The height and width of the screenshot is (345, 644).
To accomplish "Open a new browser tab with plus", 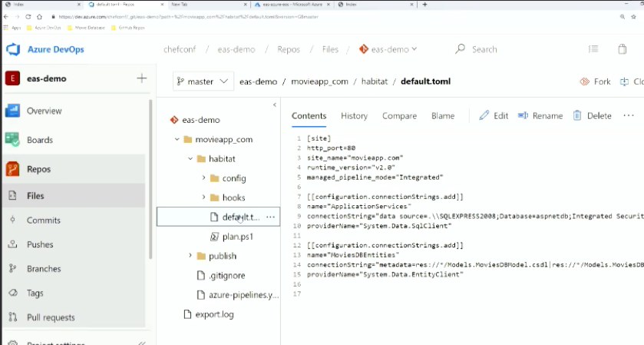I will 424,5.
